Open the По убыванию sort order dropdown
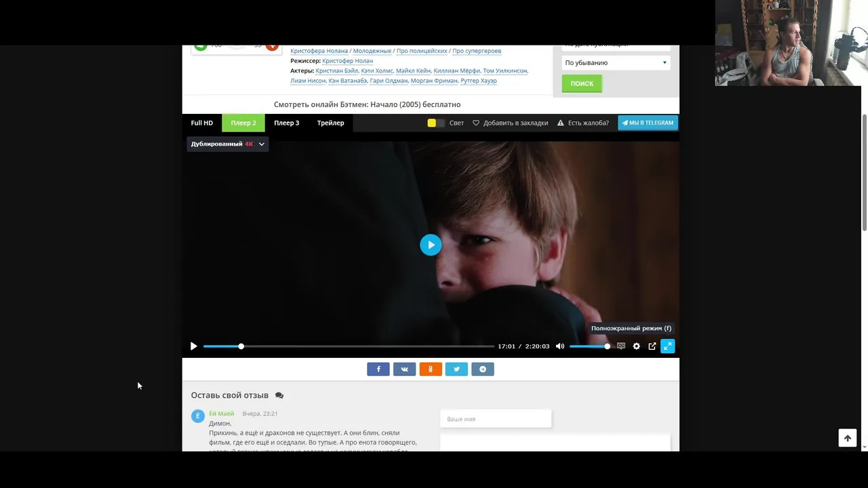Image resolution: width=868 pixels, height=488 pixels. pos(616,62)
